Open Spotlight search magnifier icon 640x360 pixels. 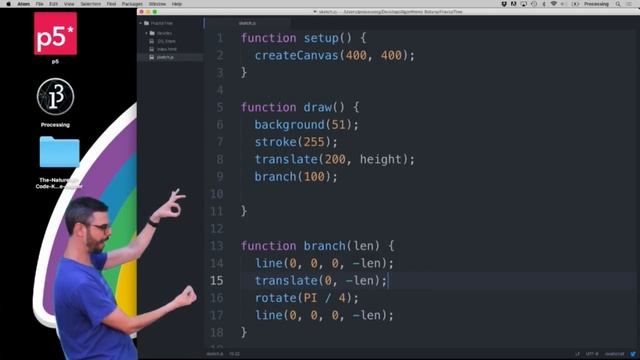618,4
